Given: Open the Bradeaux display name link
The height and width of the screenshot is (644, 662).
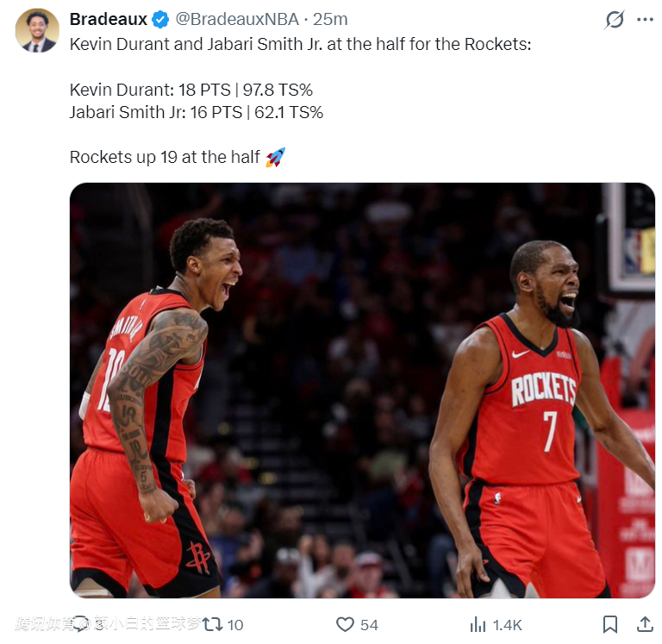Looking at the screenshot, I should pyautogui.click(x=108, y=20).
